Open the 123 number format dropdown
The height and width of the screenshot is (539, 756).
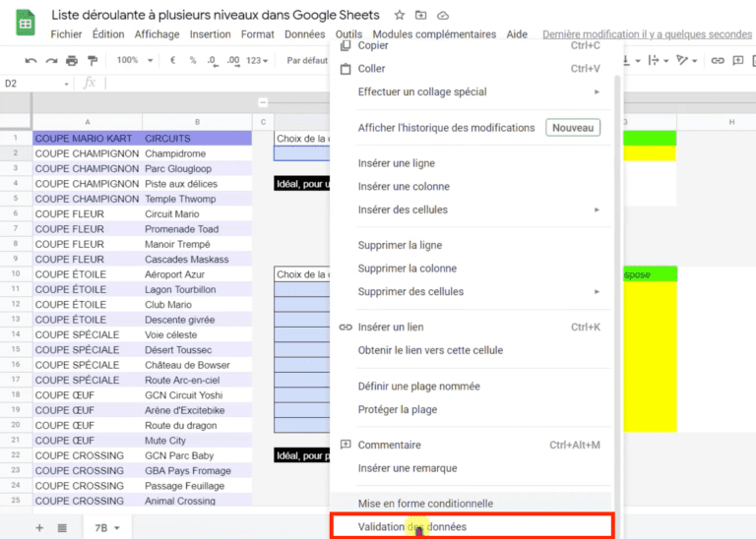click(x=257, y=61)
